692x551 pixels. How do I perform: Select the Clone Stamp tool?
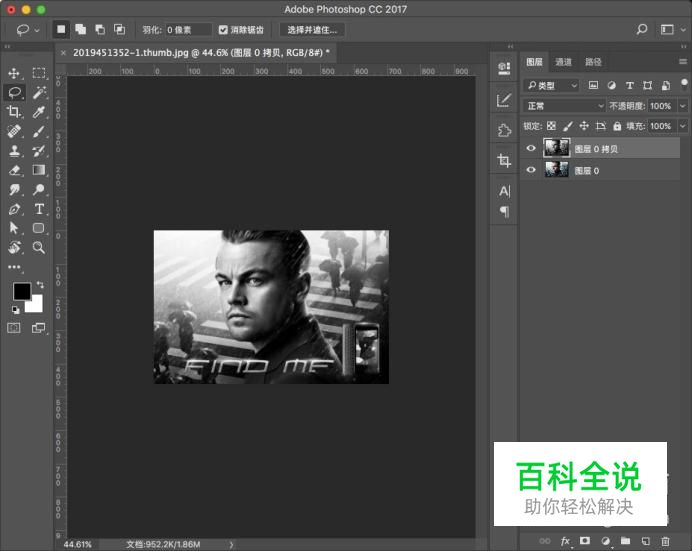pyautogui.click(x=14, y=151)
